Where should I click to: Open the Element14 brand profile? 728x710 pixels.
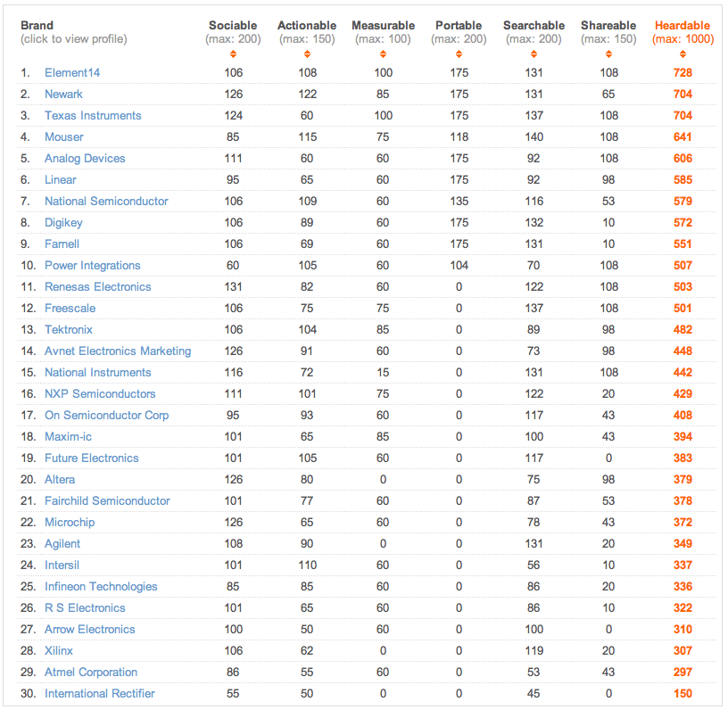(x=72, y=72)
